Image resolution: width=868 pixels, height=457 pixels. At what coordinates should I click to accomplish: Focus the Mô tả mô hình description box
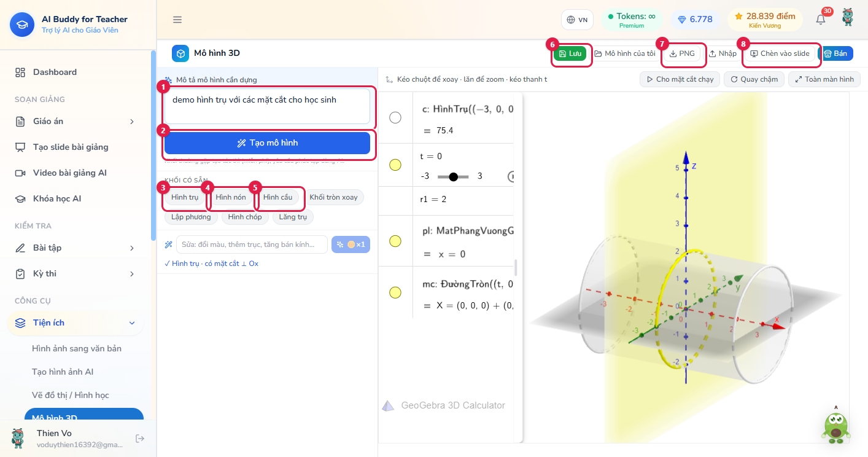tap(267, 106)
